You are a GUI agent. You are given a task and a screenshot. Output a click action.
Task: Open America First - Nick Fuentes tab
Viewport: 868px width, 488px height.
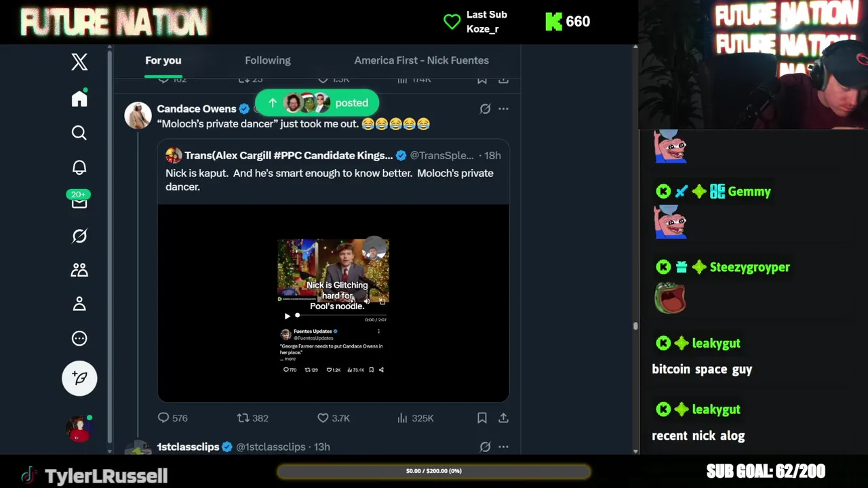coord(421,60)
